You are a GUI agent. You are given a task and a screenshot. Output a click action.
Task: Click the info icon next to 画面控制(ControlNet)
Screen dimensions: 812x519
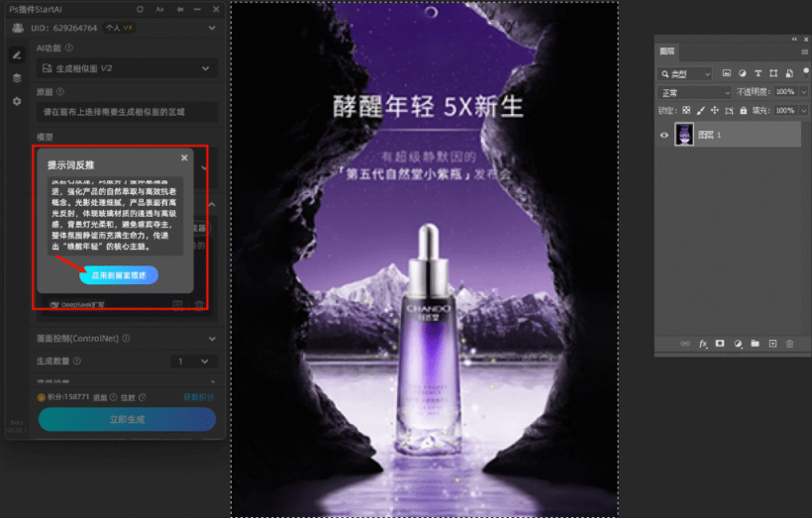pyautogui.click(x=126, y=338)
